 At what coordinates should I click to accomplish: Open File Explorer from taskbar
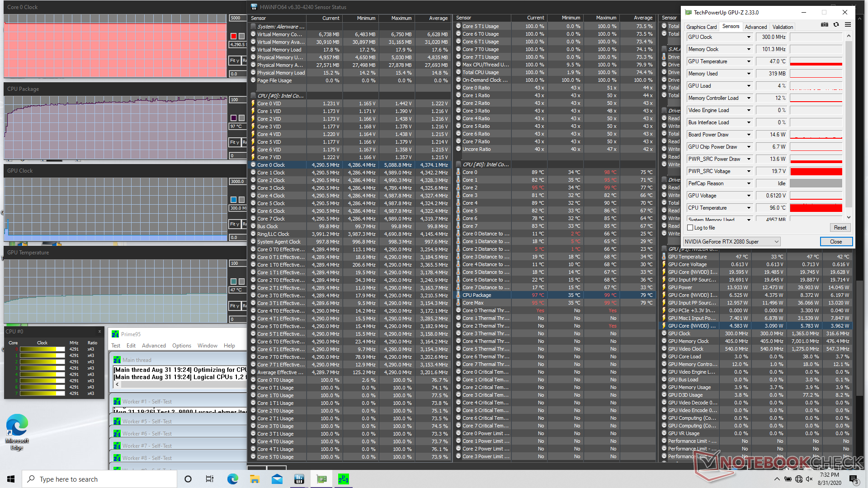coord(255,479)
